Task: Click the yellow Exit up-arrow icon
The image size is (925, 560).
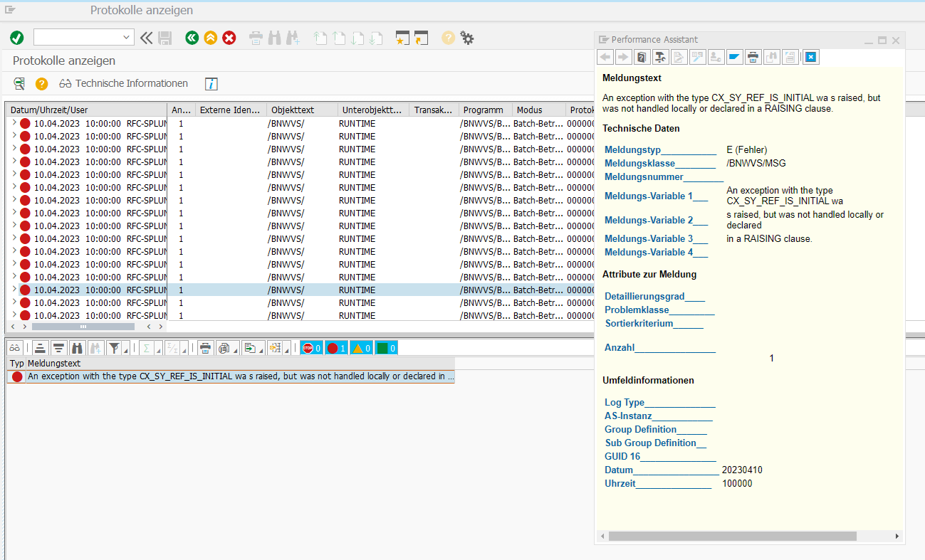Action: (210, 38)
